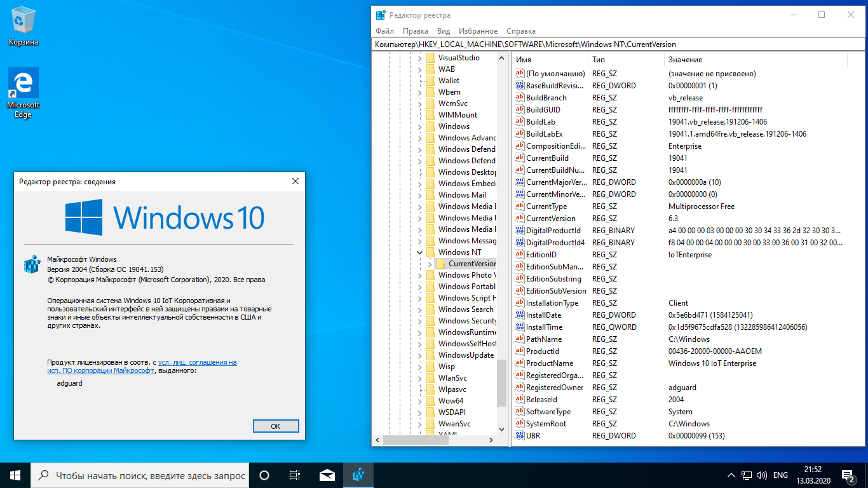868x488 pixels.
Task: Click the ENG language indicator
Action: [780, 475]
